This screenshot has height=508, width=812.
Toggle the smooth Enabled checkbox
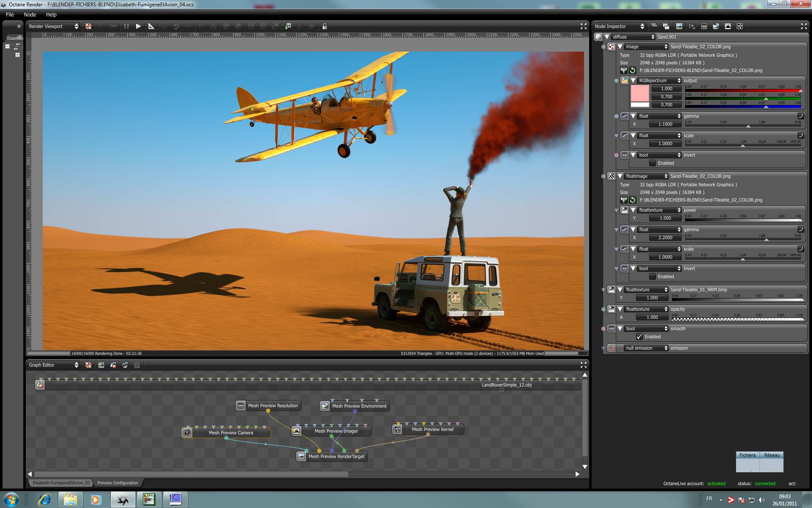tap(639, 337)
